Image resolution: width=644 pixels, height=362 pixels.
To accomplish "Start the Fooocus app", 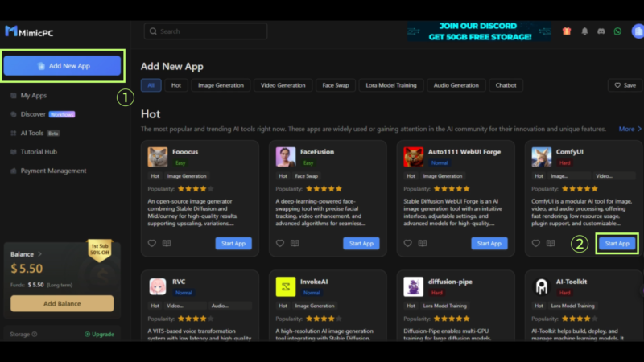I will pos(233,244).
